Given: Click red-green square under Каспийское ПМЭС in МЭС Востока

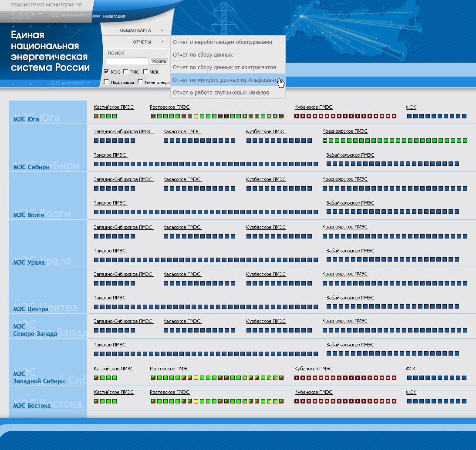Looking at the screenshot, I should click(x=96, y=401).
